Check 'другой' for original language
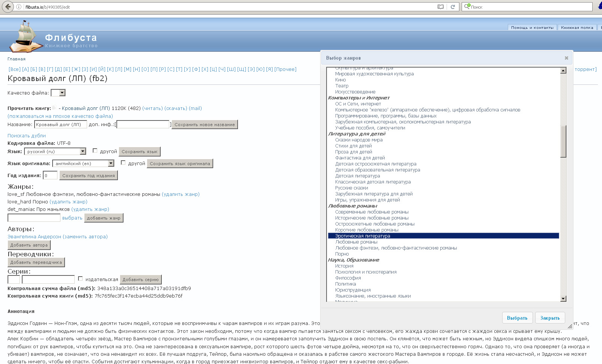The height and width of the screenshot is (364, 602). click(x=123, y=163)
